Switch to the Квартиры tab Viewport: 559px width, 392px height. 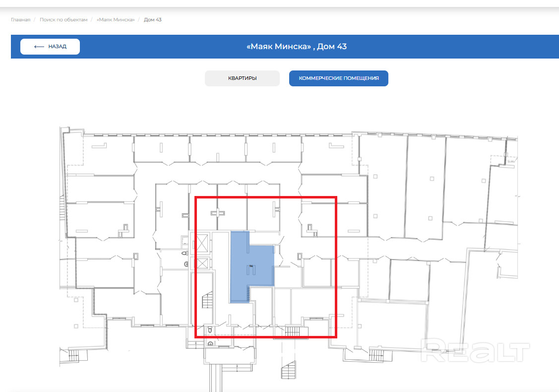(242, 78)
